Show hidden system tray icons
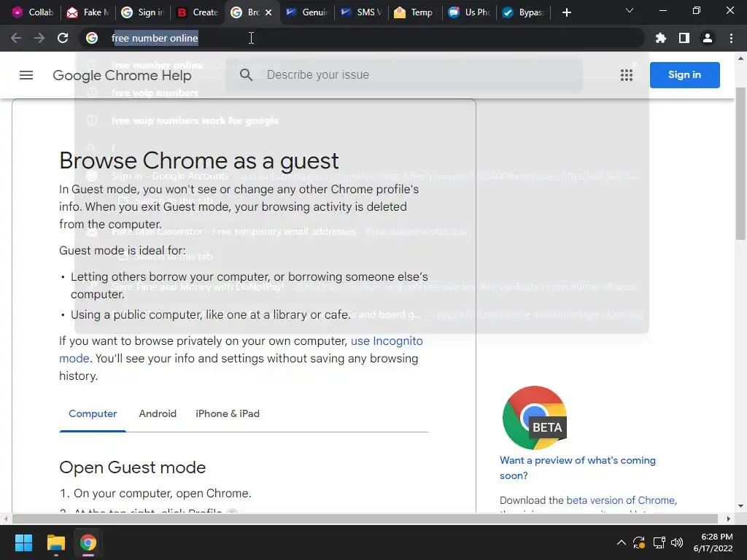This screenshot has height=560, width=747. (x=622, y=542)
